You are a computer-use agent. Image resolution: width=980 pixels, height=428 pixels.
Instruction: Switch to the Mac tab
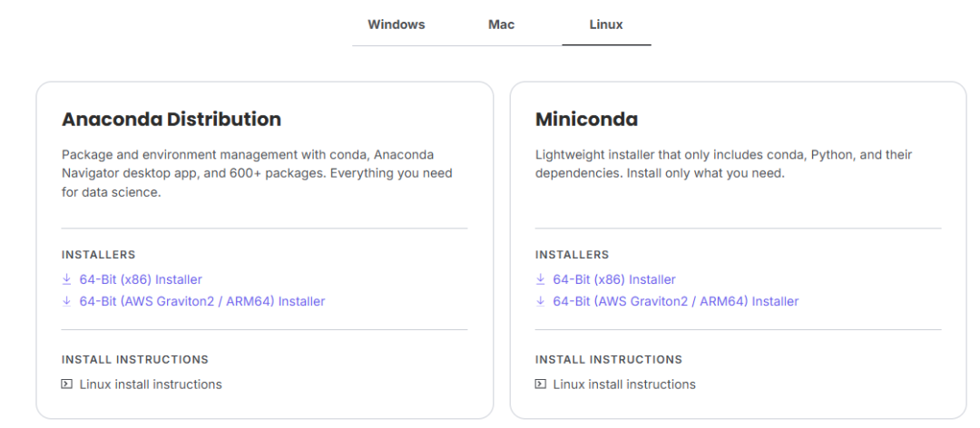[x=501, y=25]
